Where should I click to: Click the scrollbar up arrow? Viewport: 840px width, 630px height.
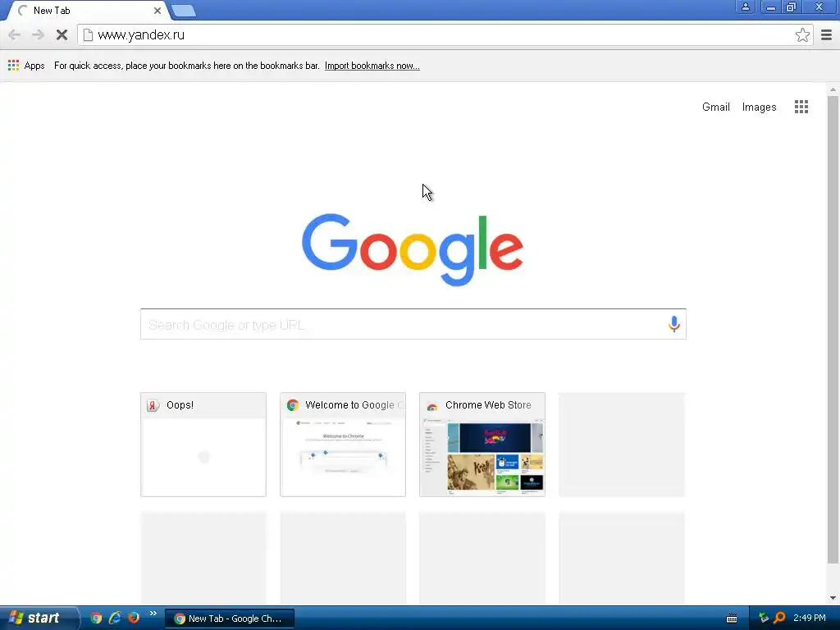point(833,89)
